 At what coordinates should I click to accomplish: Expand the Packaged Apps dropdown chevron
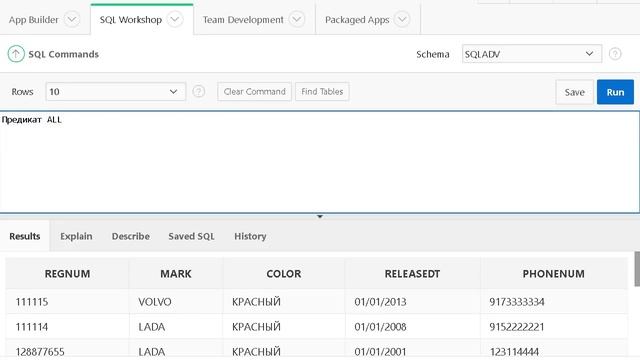tap(402, 19)
